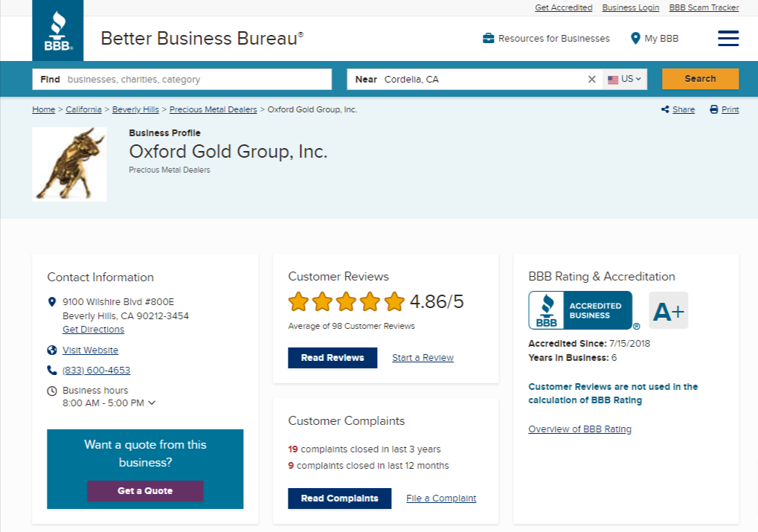Click the address map pin icon
758x532 pixels.
[x=52, y=302]
